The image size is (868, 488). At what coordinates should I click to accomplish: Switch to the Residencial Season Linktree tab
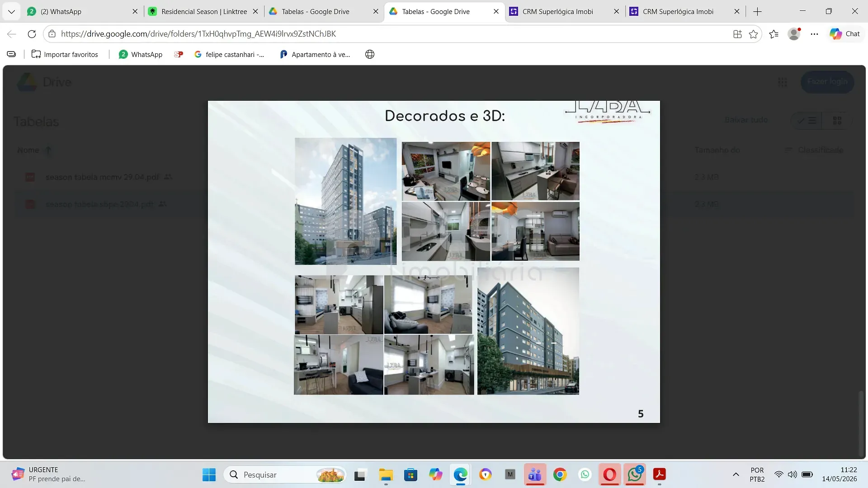point(203,12)
